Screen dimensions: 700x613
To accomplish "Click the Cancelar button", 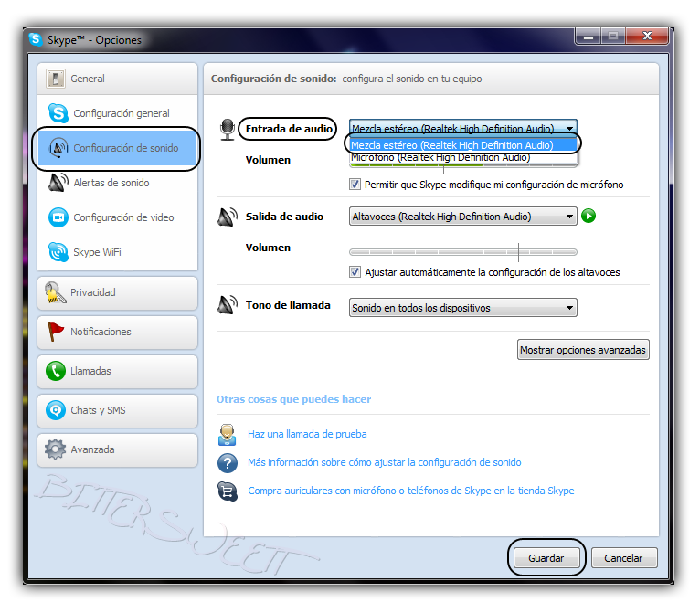I will pos(623,558).
